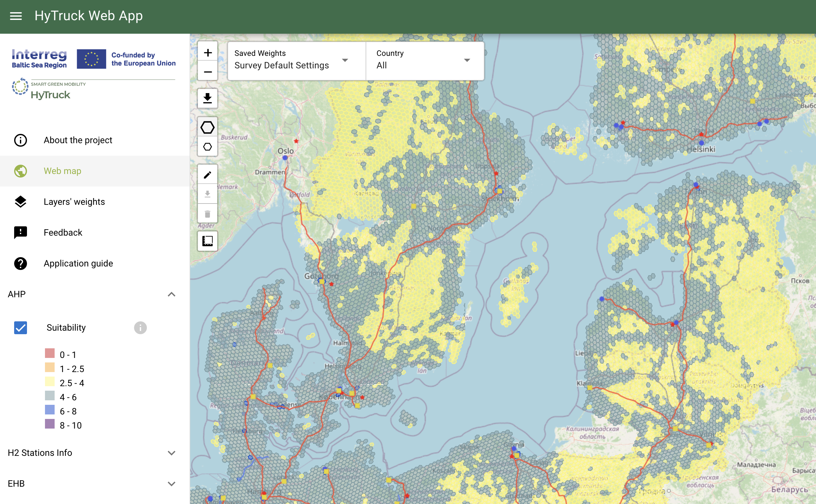Screen dimensions: 816x504
Task: Collapse the AHP section
Action: [x=172, y=294]
